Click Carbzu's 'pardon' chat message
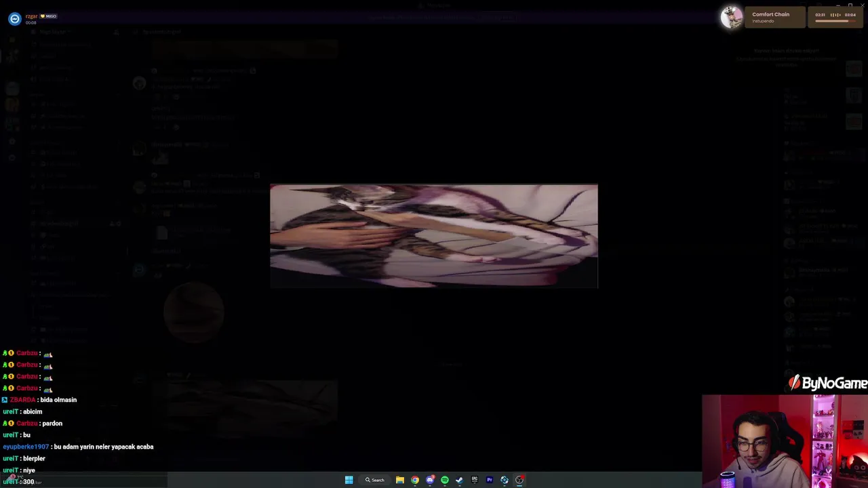This screenshot has width=868, height=488. point(52,424)
